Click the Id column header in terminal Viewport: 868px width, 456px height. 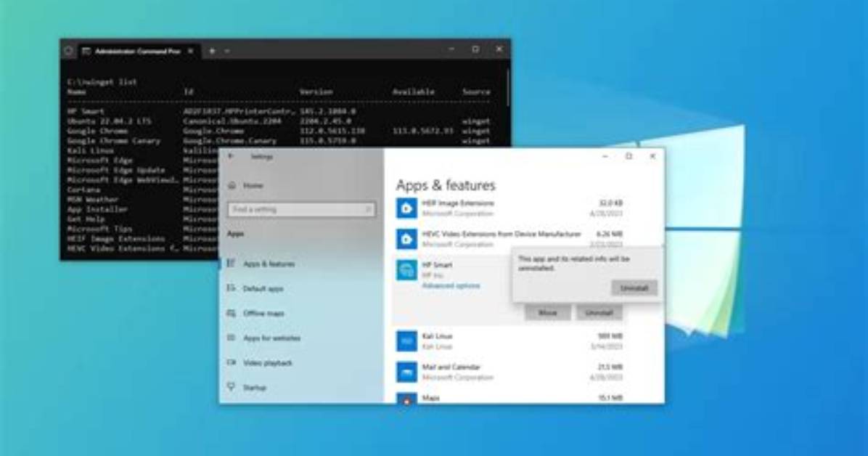188,92
